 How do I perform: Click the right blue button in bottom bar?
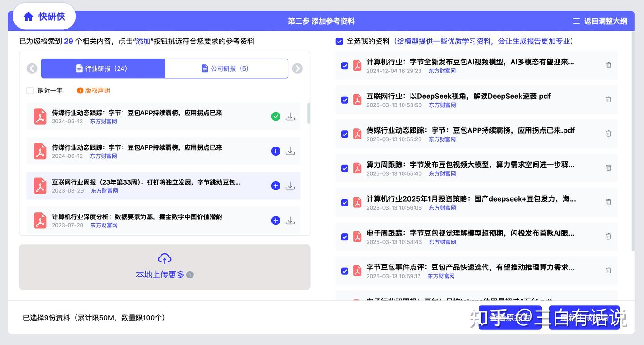(x=585, y=318)
